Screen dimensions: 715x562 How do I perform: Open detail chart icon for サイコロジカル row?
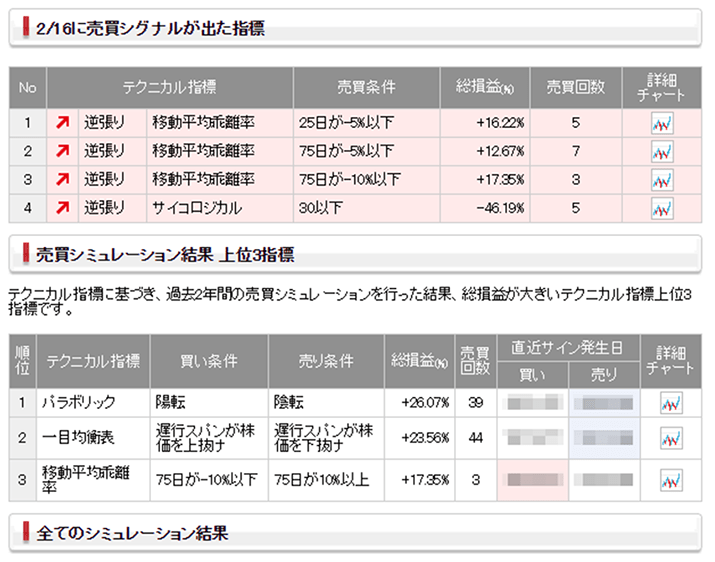pos(661,208)
